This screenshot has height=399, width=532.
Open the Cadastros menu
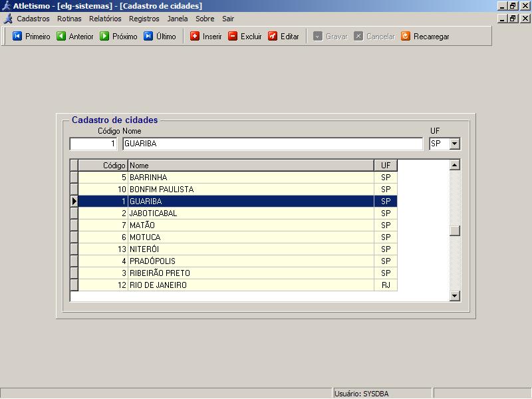(x=33, y=19)
